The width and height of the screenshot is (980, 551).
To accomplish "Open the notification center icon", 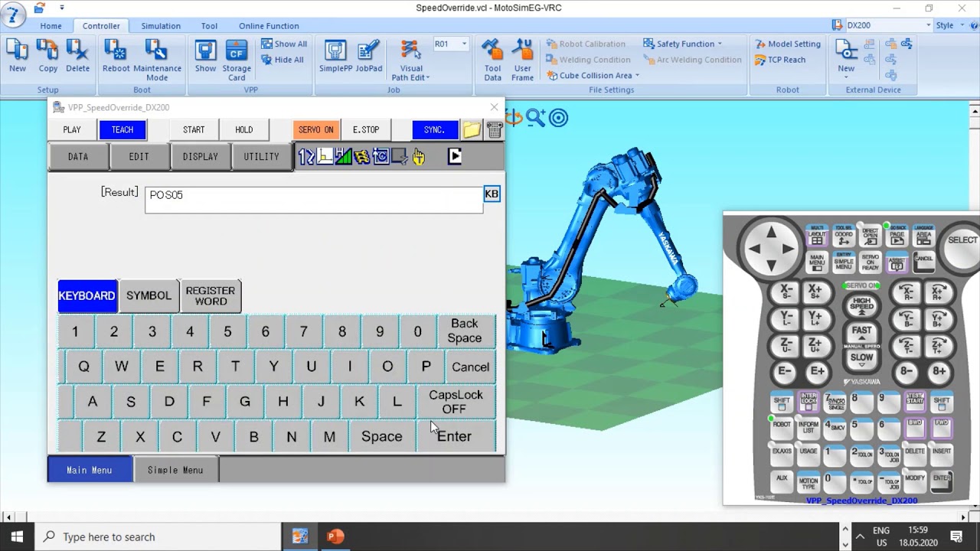I will (x=956, y=536).
